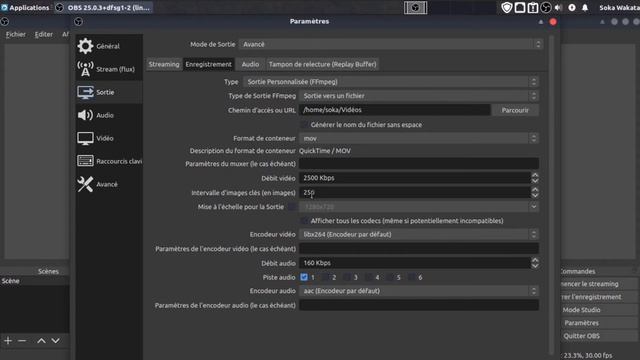Click the clipboard exclamation tray icon
Image resolution: width=640 pixels, height=360 pixels.
click(x=533, y=7)
